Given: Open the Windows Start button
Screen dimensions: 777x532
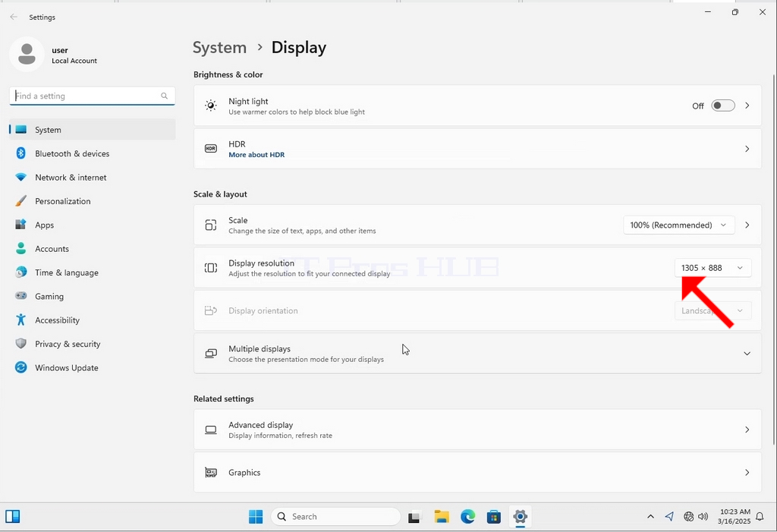Looking at the screenshot, I should click(x=256, y=517).
